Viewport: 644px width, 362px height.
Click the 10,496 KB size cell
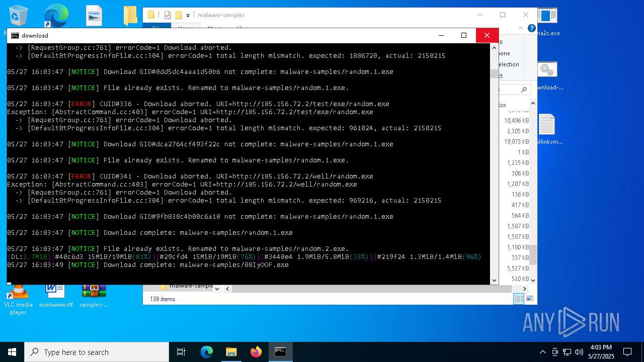[x=516, y=121]
